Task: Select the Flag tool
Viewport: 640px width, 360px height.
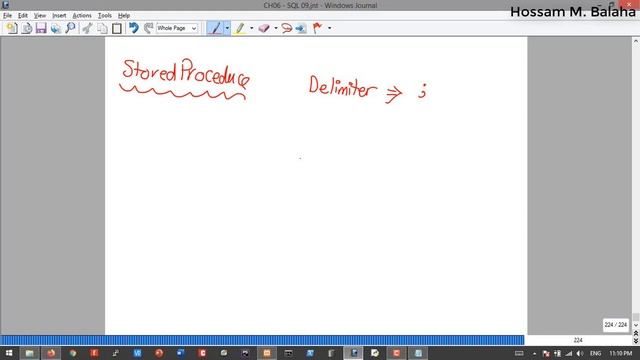Action: coord(317,28)
